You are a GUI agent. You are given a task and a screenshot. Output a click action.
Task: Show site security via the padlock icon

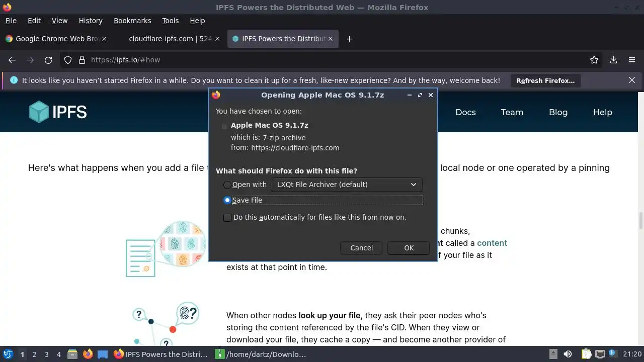point(82,60)
